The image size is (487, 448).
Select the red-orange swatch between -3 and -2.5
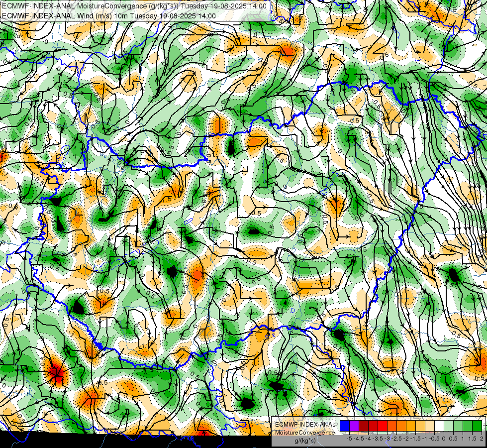[x=392, y=426]
